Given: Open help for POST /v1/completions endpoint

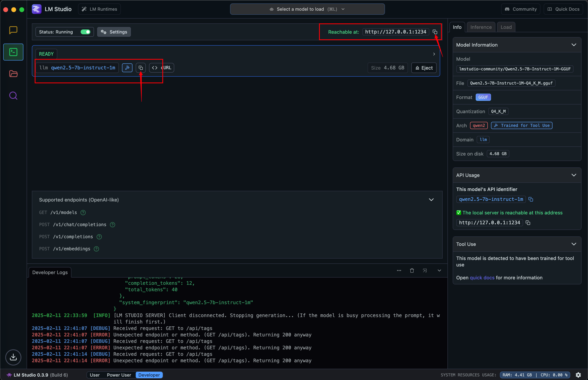Looking at the screenshot, I should pyautogui.click(x=99, y=237).
